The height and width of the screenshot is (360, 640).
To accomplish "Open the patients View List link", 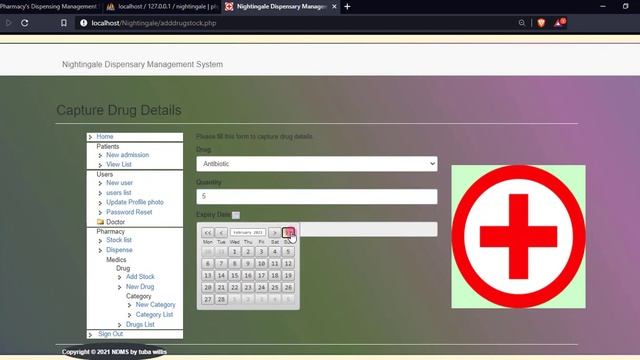I will [119, 164].
